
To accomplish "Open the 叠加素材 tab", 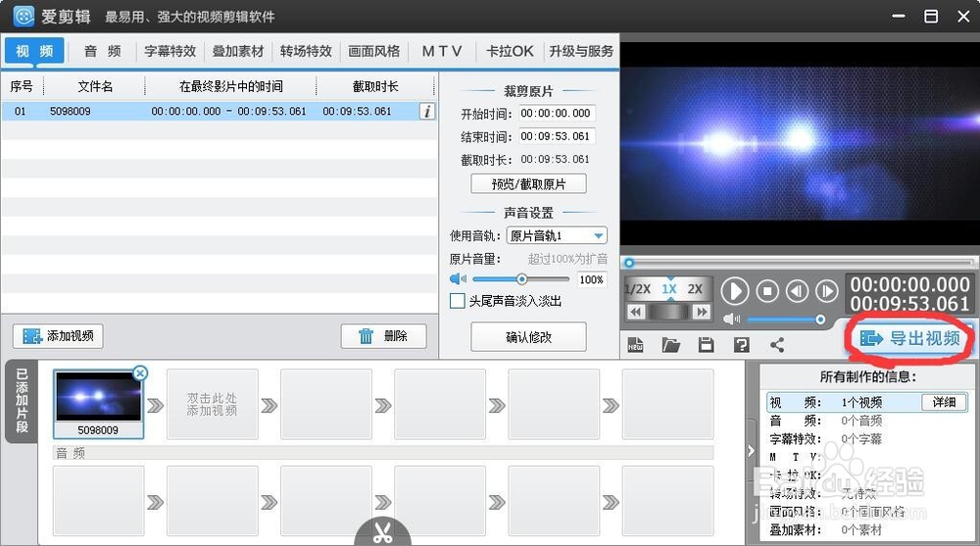I will [x=238, y=51].
